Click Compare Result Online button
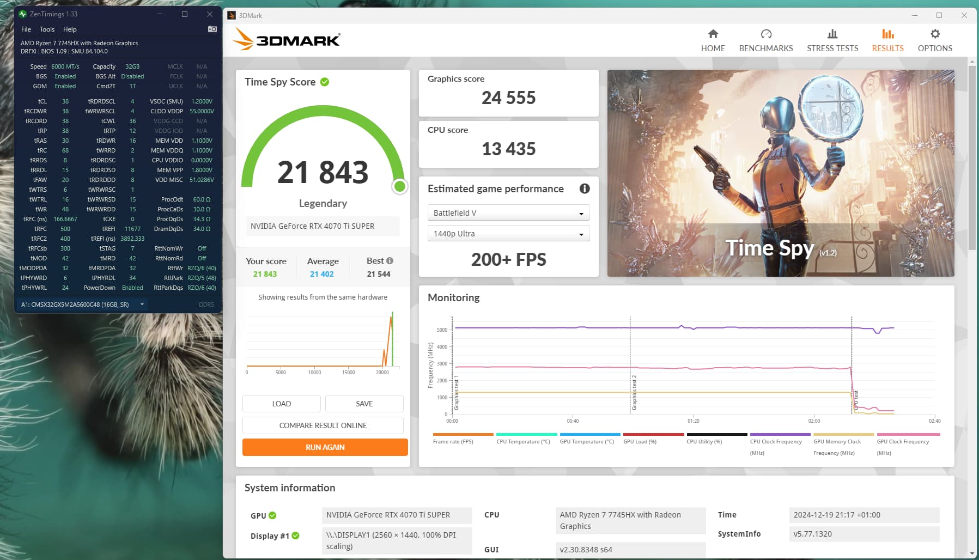979x560 pixels. pos(323,425)
